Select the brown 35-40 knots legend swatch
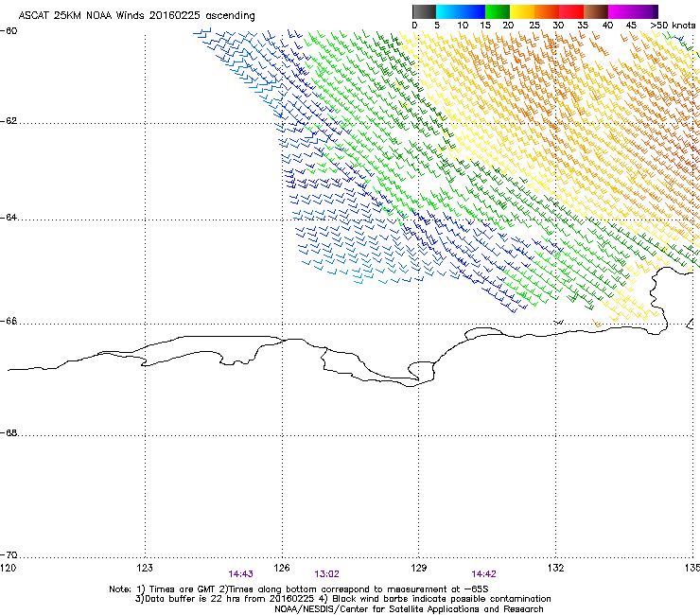 (596, 11)
